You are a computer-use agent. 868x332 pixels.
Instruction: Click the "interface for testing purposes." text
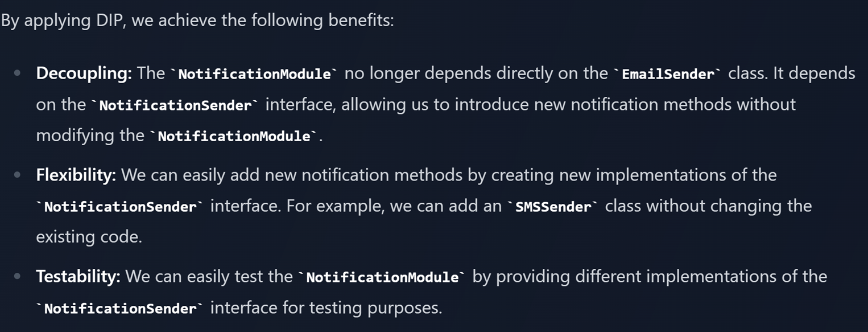pos(326,308)
